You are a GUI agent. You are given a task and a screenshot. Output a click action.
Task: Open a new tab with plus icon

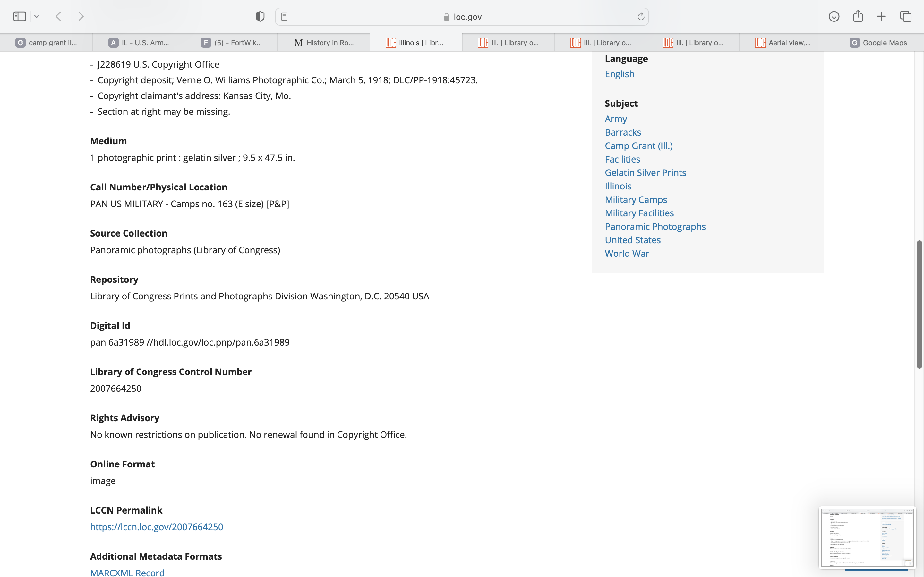pyautogui.click(x=881, y=16)
